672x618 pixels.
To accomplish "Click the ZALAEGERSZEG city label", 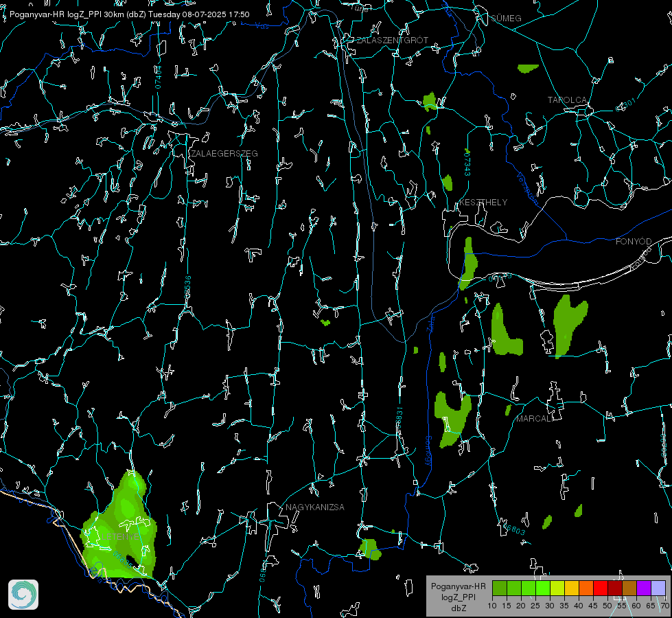I will pos(224,154).
